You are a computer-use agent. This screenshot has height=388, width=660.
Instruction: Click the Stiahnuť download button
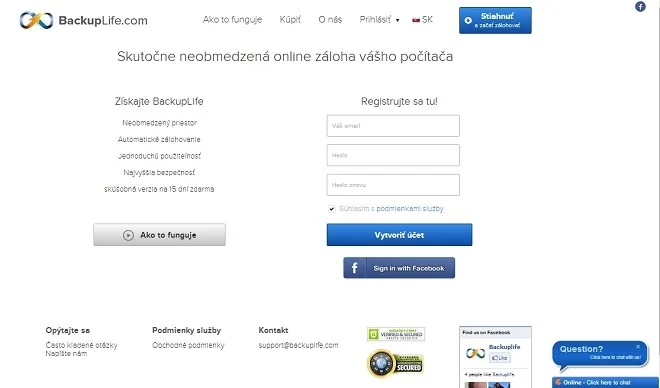tap(495, 20)
